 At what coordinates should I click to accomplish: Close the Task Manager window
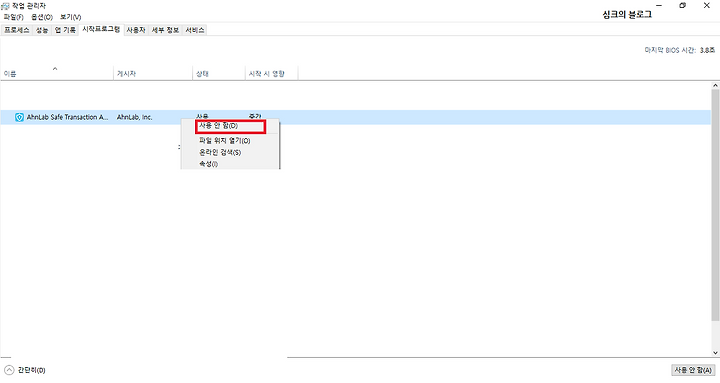[x=707, y=6]
